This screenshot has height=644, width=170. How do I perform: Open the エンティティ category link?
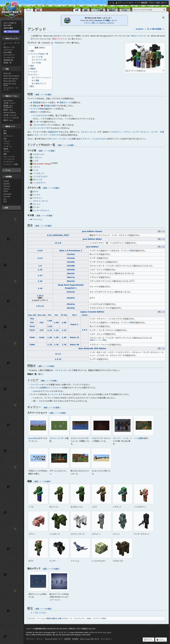(x=80, y=618)
